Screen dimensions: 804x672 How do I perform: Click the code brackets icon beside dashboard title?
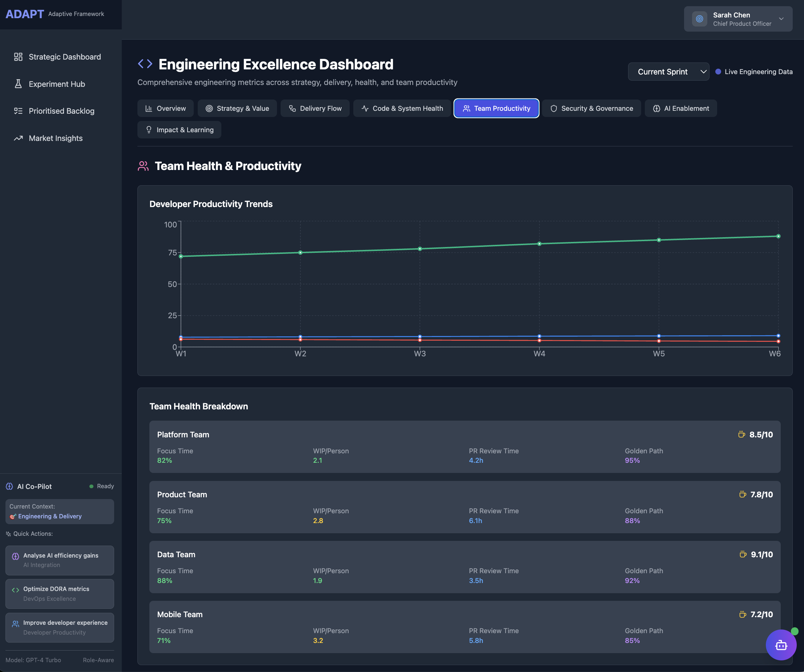pos(145,64)
